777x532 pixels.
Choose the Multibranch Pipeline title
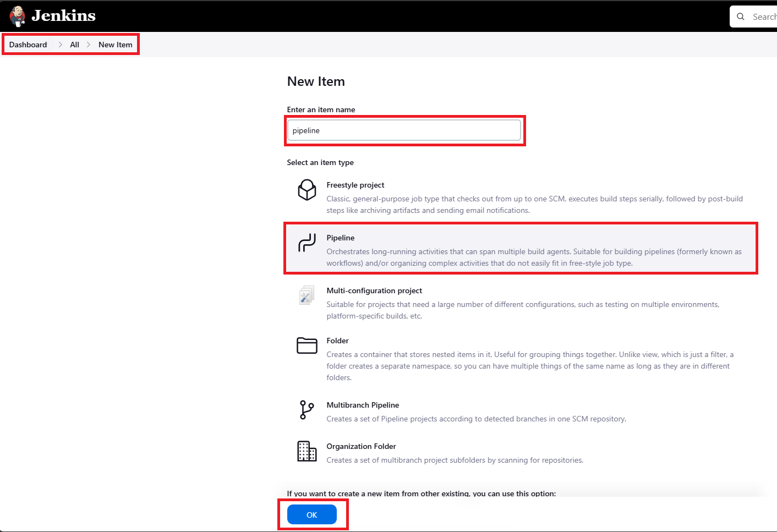(363, 405)
